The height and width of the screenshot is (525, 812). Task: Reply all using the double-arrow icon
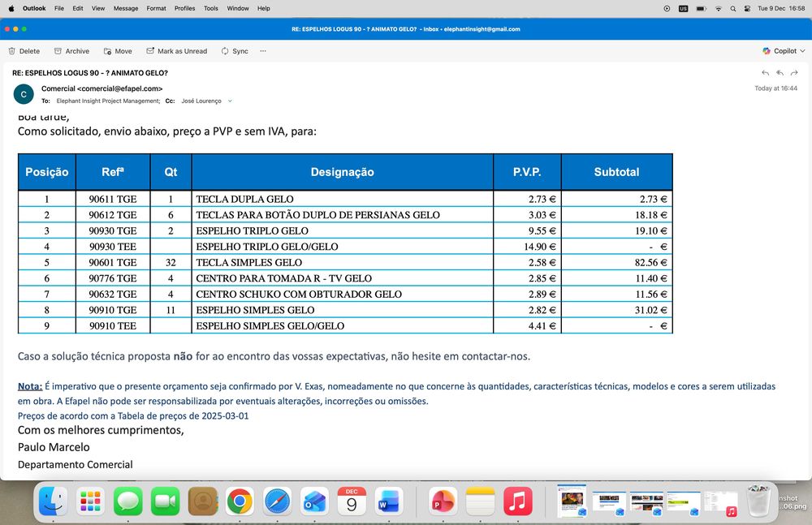[780, 73]
